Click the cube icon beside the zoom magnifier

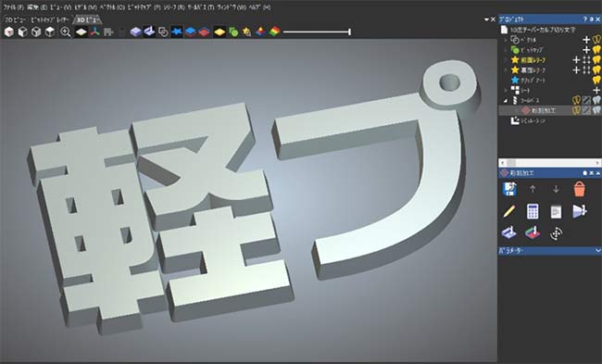click(49, 31)
